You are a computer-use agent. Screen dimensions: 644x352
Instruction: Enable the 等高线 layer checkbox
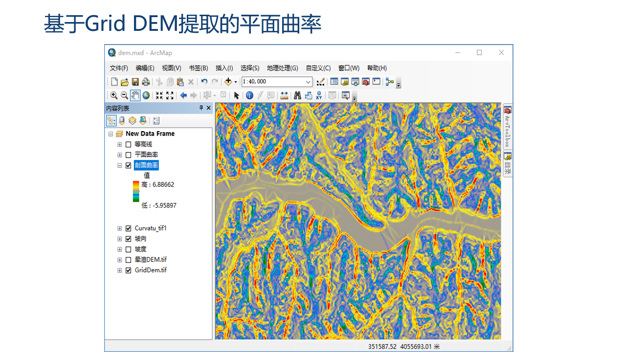(x=129, y=144)
